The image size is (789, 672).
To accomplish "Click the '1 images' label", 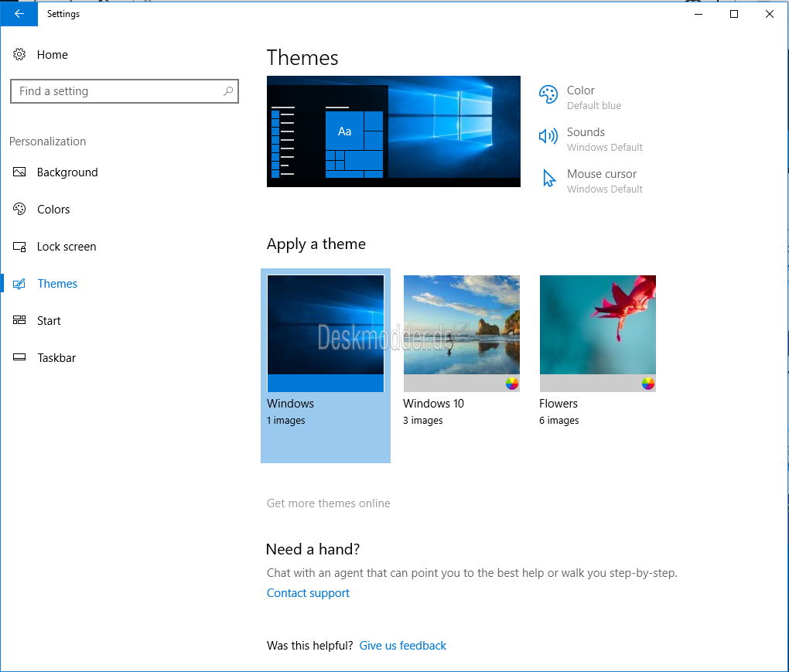I will point(285,421).
